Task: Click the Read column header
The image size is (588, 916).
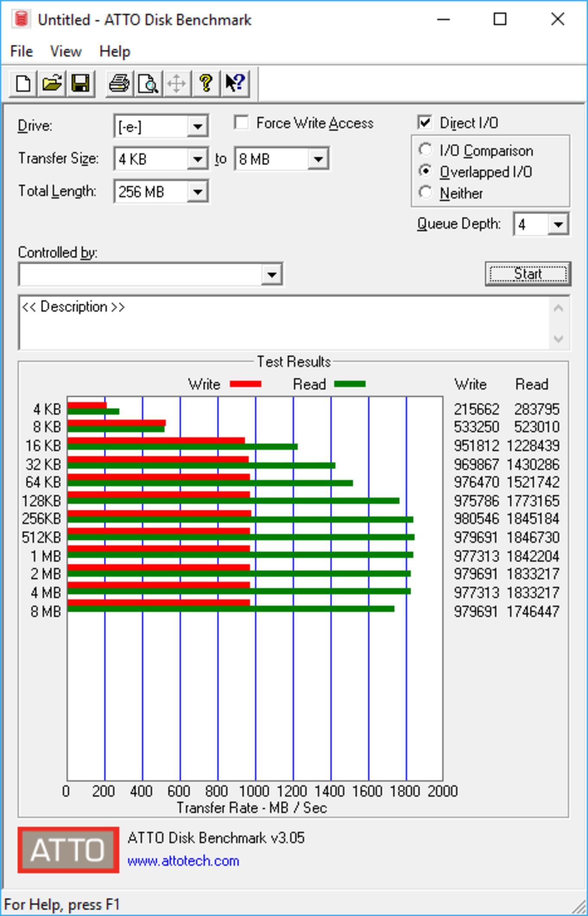Action: 532,384
